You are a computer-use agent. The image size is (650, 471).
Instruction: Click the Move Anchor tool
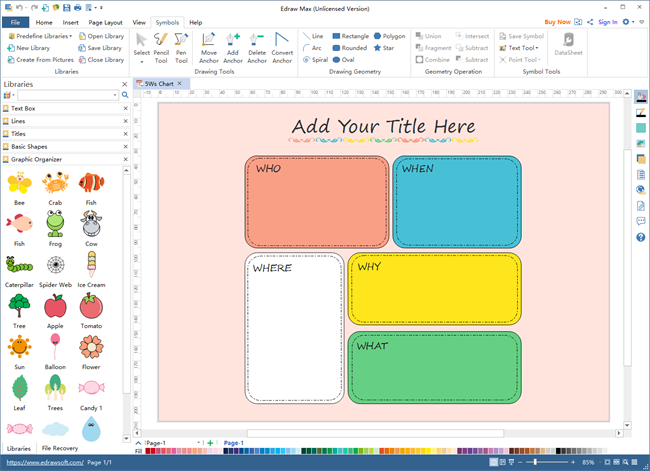point(209,46)
